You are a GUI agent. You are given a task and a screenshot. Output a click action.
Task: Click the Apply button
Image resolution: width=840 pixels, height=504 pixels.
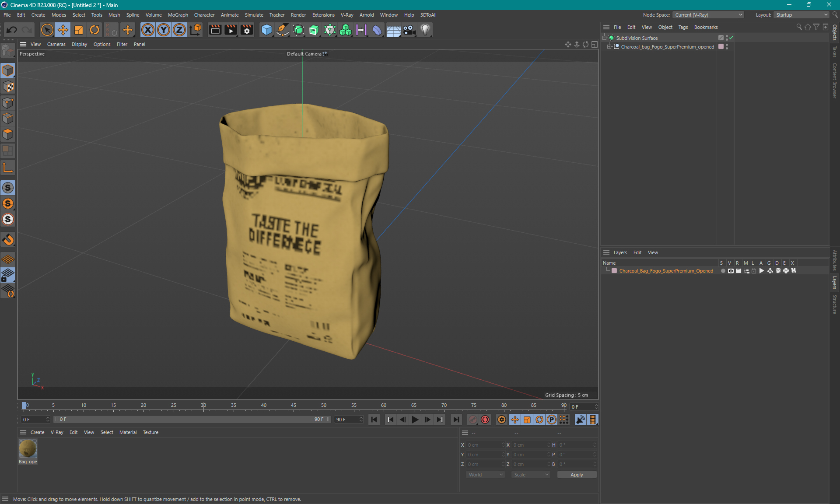(577, 475)
